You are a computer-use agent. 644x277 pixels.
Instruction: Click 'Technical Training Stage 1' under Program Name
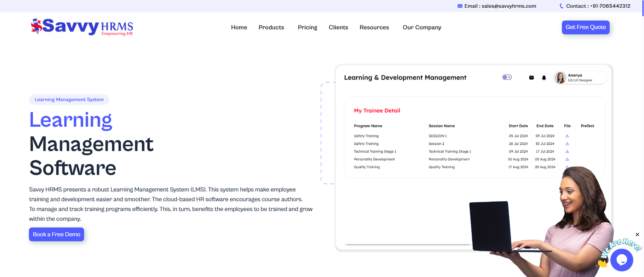375,152
